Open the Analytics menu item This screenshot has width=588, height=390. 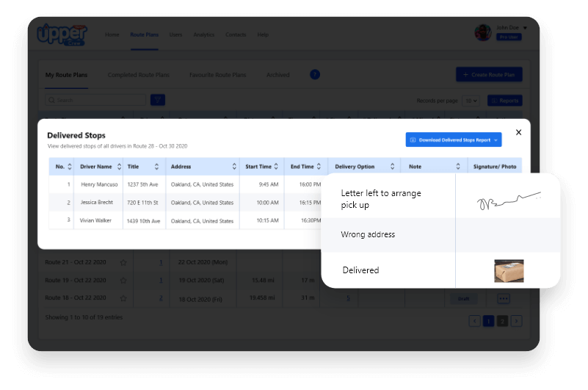coord(203,35)
